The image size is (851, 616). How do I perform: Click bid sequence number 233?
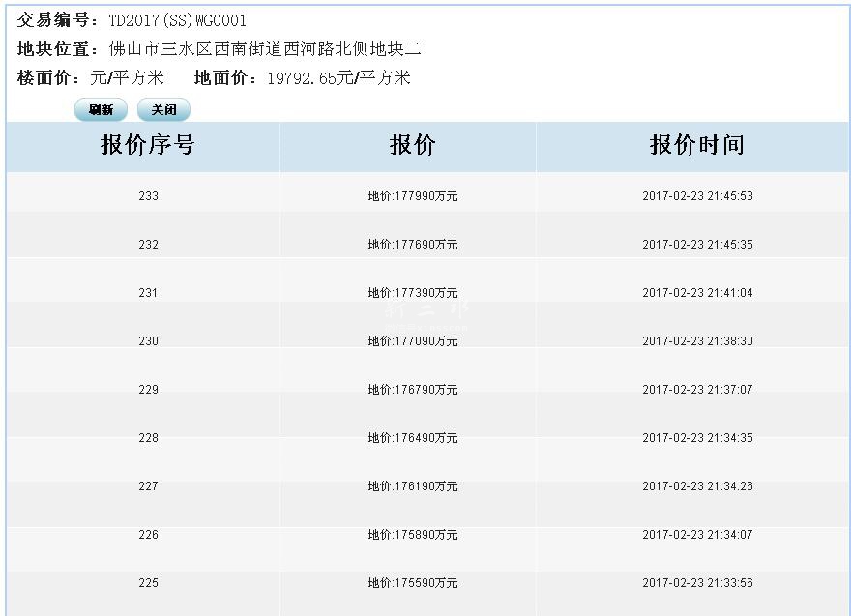click(148, 196)
